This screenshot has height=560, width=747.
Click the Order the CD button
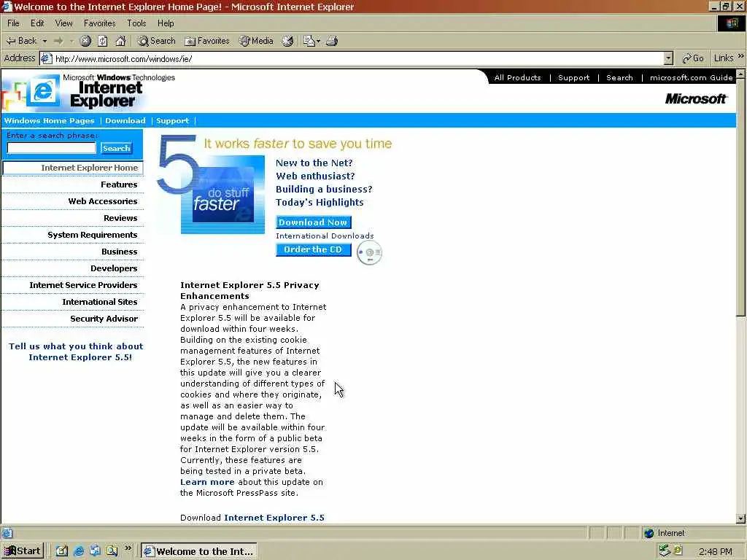coord(313,249)
